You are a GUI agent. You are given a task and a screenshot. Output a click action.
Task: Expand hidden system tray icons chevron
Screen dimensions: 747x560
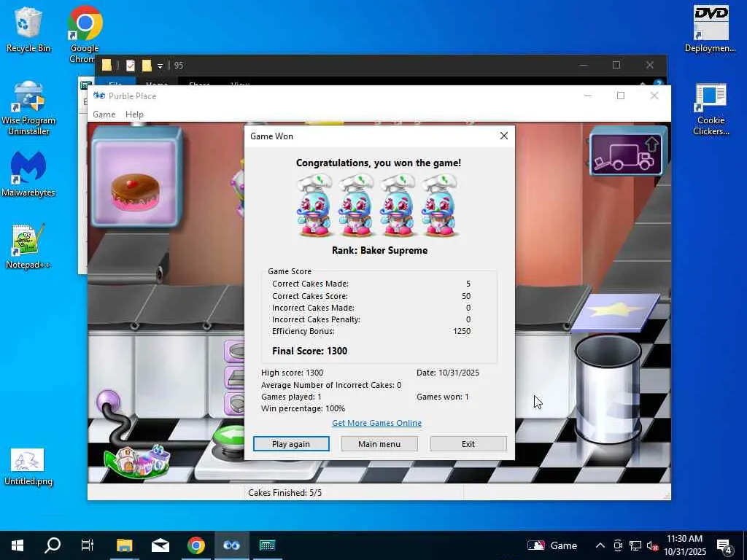[x=600, y=545]
